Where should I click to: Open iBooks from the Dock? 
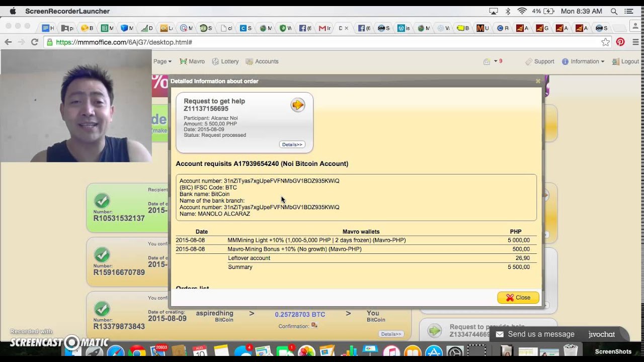412,351
